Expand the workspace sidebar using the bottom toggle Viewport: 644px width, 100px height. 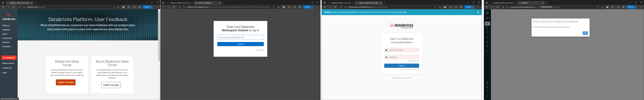coord(487,97)
